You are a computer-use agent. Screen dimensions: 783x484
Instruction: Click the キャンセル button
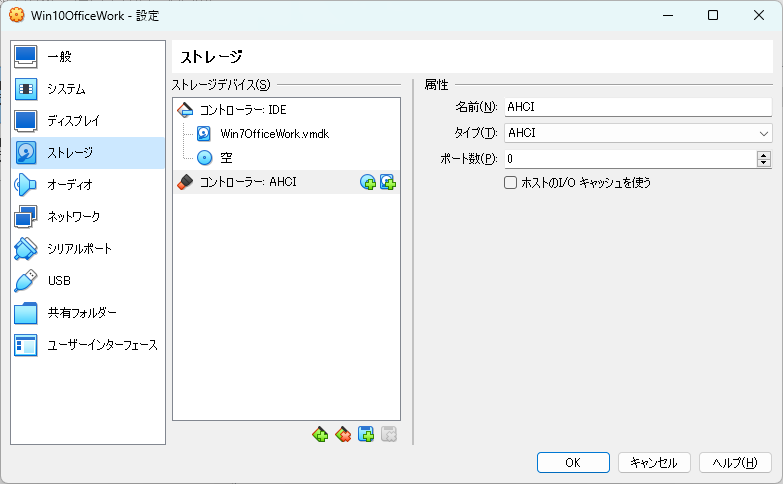tap(654, 463)
